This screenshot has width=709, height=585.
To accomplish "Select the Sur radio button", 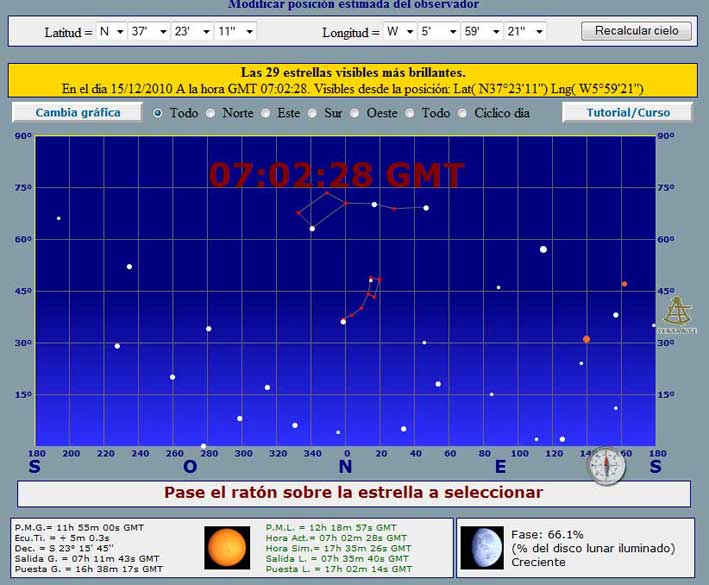I will point(313,113).
